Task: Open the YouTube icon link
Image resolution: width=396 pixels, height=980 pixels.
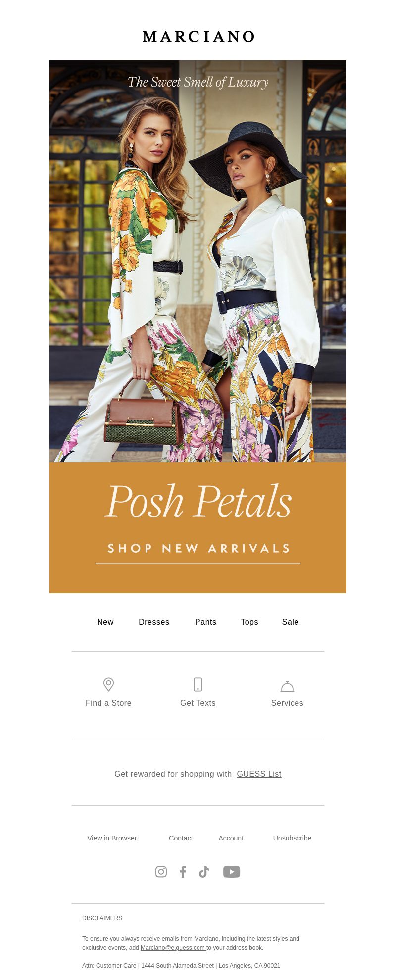Action: point(232,872)
